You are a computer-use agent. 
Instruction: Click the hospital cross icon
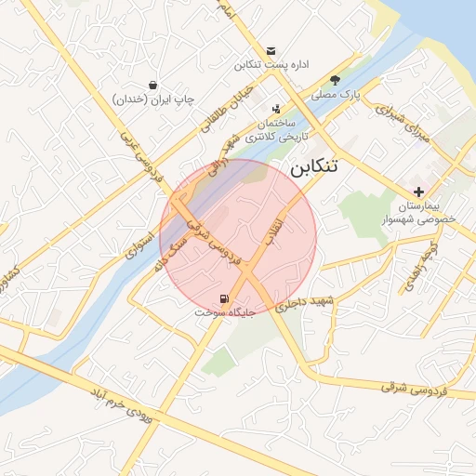click(418, 192)
